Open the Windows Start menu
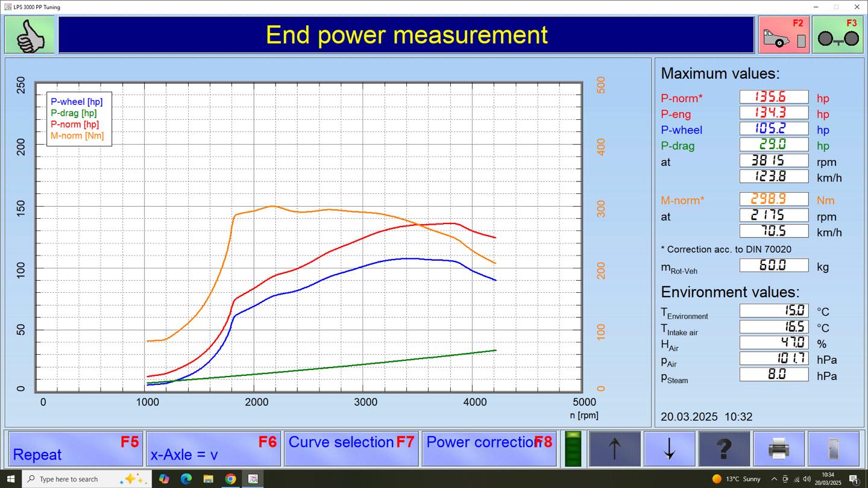This screenshot has height=488, width=868. click(x=11, y=479)
